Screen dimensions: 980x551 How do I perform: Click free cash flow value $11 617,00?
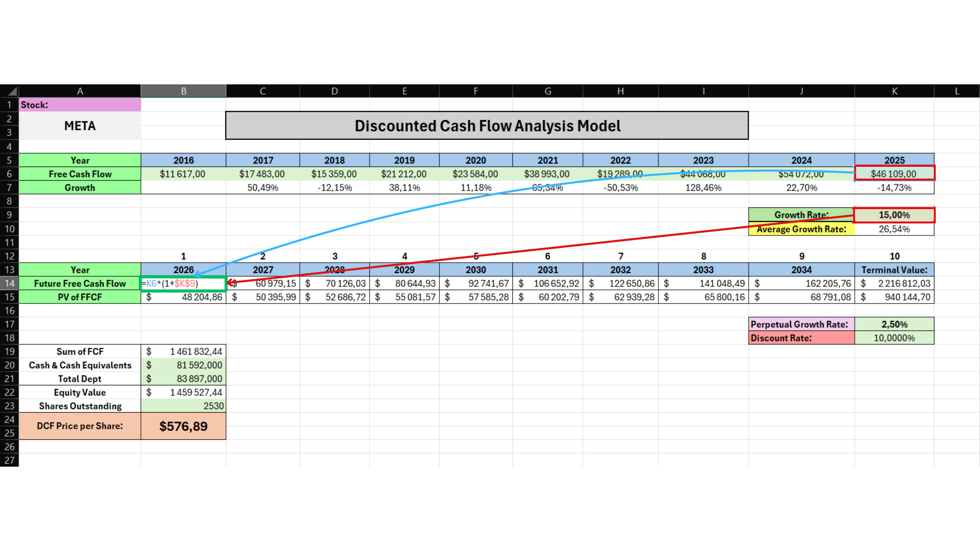[x=183, y=174]
